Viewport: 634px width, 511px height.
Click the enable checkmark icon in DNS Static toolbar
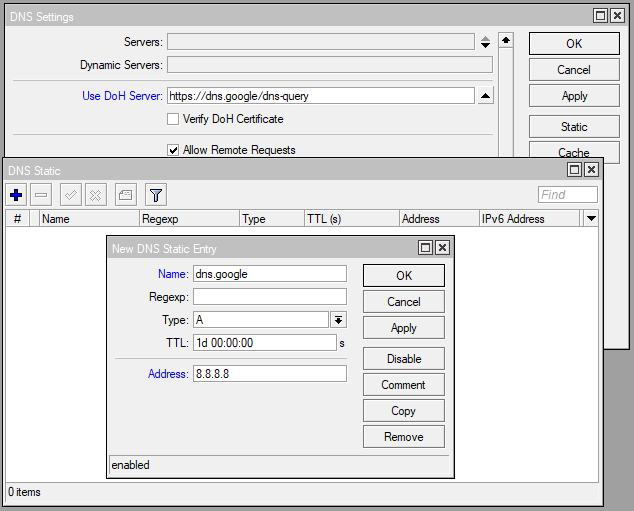click(x=71, y=195)
